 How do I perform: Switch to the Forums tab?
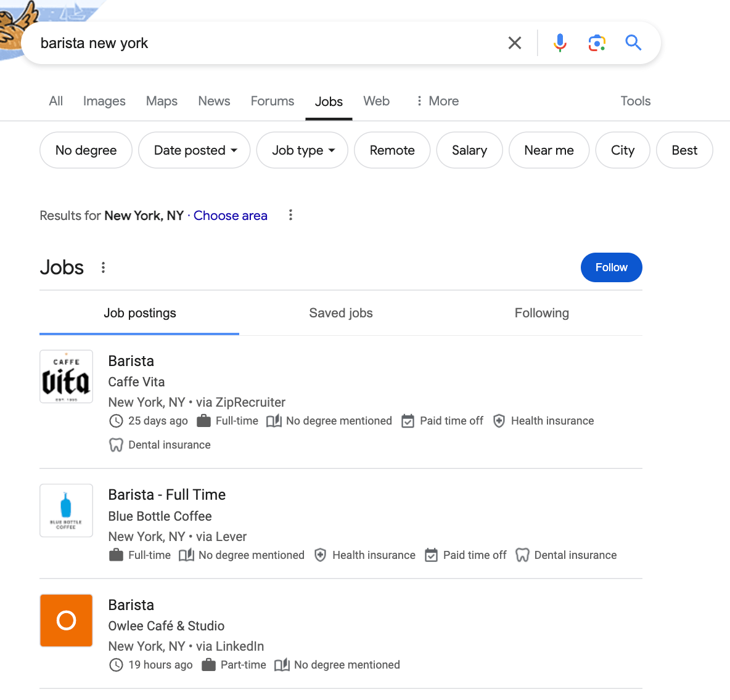click(x=273, y=101)
